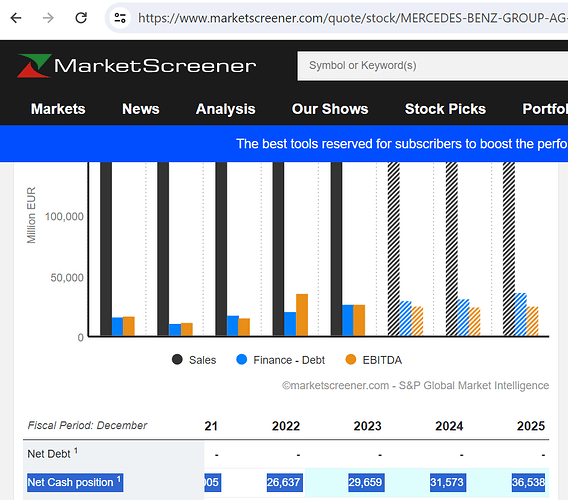This screenshot has width=568, height=500.
Task: Click the Million EUR axis title
Action: tap(31, 215)
